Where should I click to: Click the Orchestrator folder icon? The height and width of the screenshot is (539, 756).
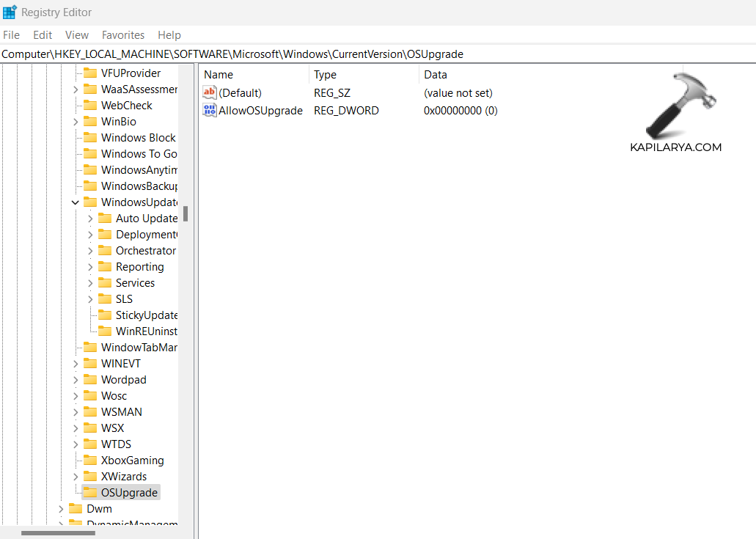click(105, 250)
